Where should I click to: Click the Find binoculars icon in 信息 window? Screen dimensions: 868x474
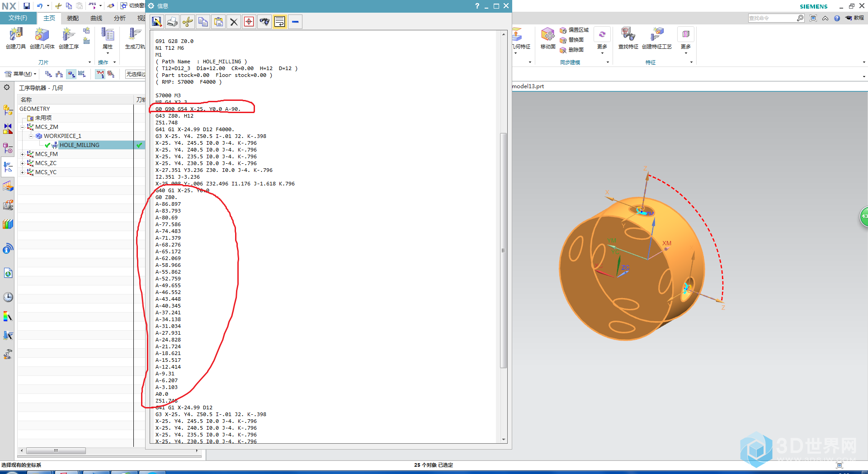264,22
